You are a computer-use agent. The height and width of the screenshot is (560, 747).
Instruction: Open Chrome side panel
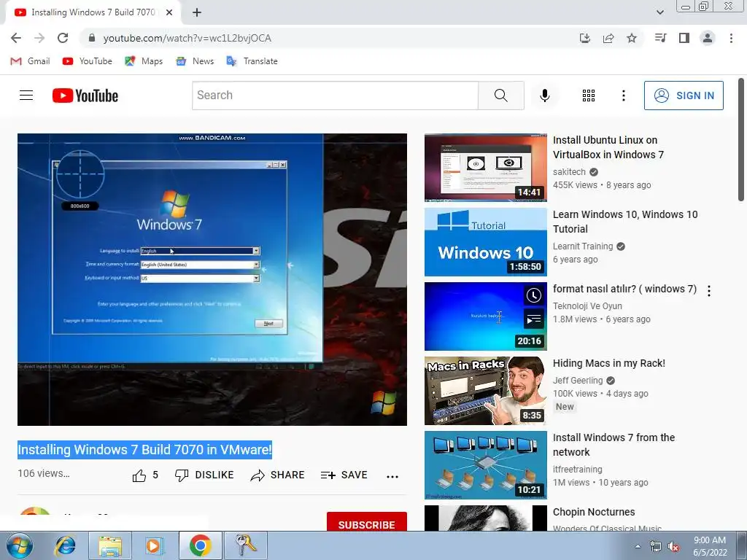pos(684,38)
